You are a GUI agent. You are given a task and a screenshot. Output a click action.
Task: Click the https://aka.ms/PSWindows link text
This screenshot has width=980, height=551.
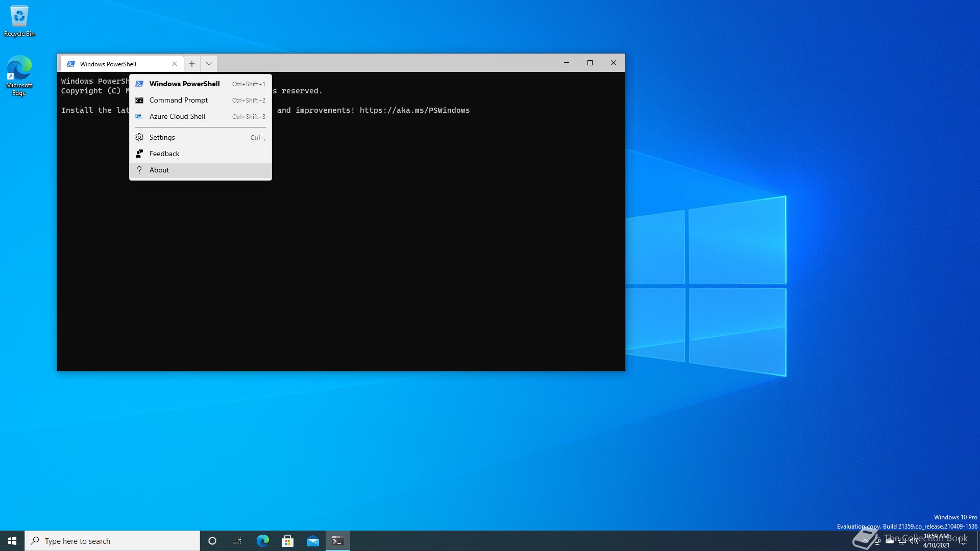[414, 110]
